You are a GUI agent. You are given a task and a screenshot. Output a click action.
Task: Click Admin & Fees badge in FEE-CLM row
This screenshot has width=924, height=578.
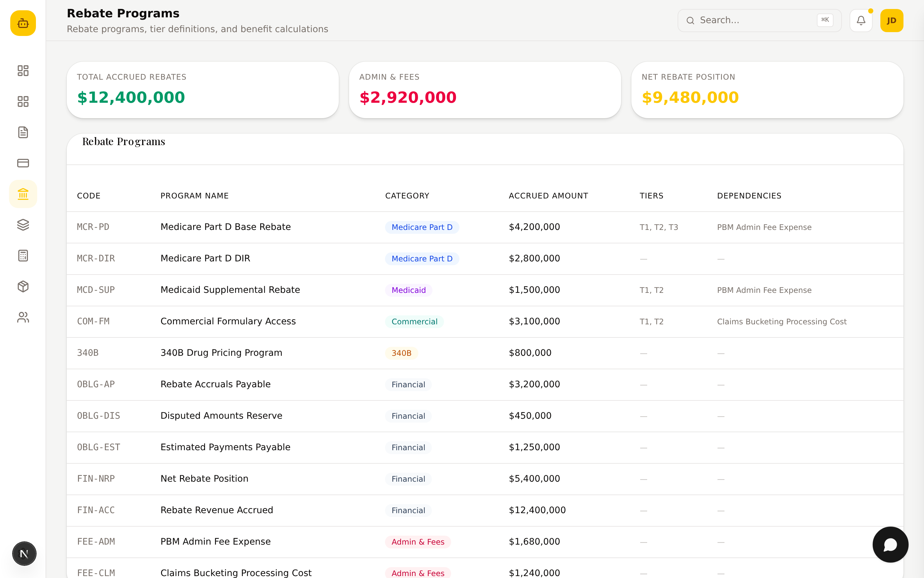tap(418, 573)
